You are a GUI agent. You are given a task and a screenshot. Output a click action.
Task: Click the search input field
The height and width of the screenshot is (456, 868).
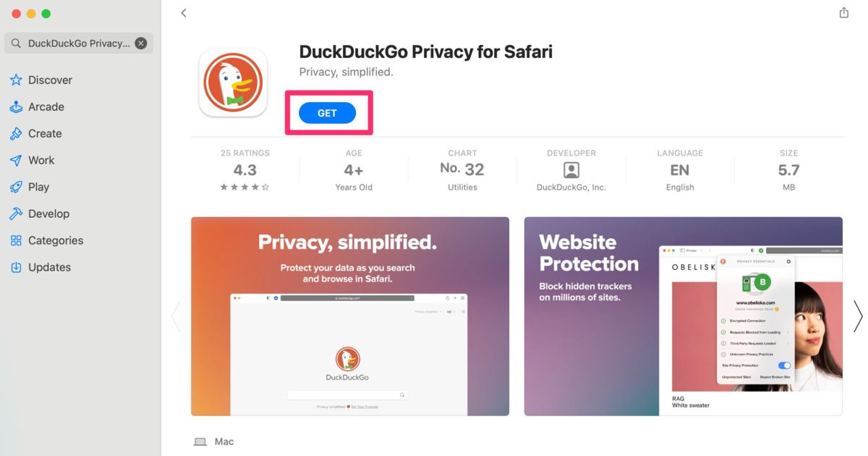pos(78,43)
